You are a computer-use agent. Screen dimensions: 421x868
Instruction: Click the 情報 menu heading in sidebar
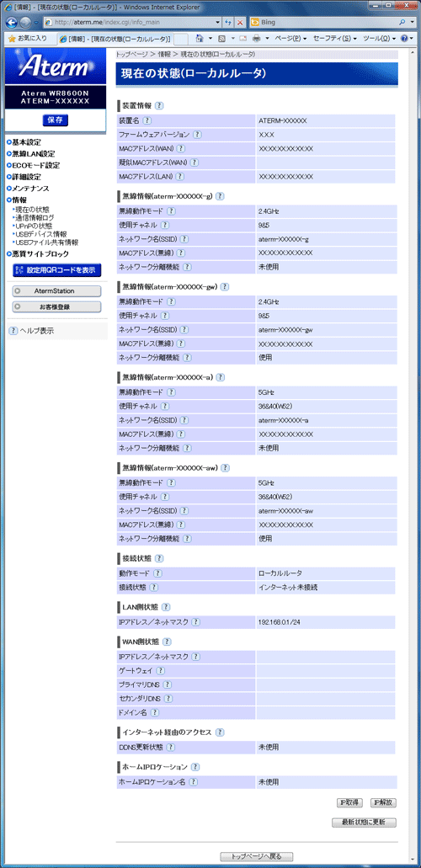coord(20,200)
